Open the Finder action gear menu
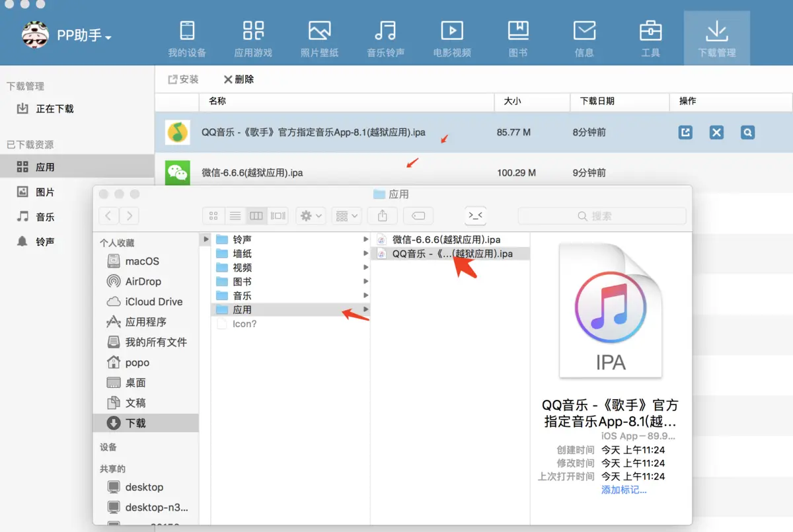Image resolution: width=793 pixels, height=532 pixels. tap(311, 215)
